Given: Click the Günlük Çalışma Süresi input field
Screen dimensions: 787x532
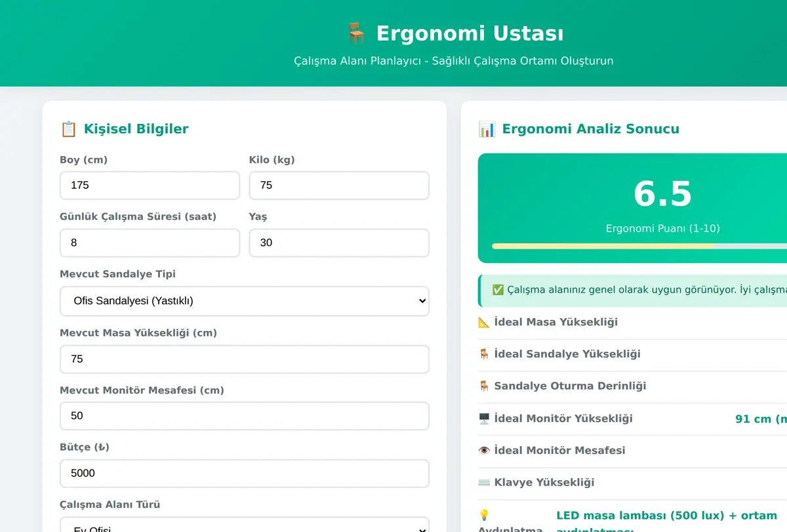Looking at the screenshot, I should 150,243.
